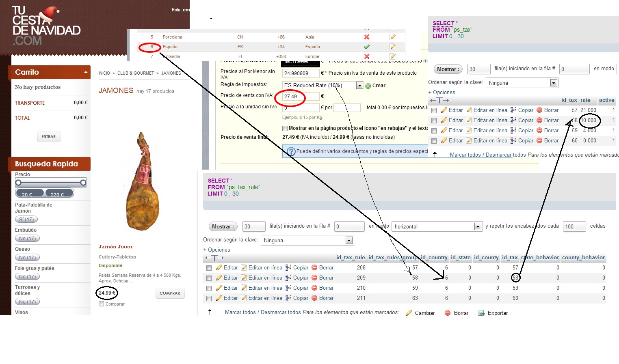Select No (17) under the Queso filter
The image size is (619, 364).
click(x=28, y=258)
